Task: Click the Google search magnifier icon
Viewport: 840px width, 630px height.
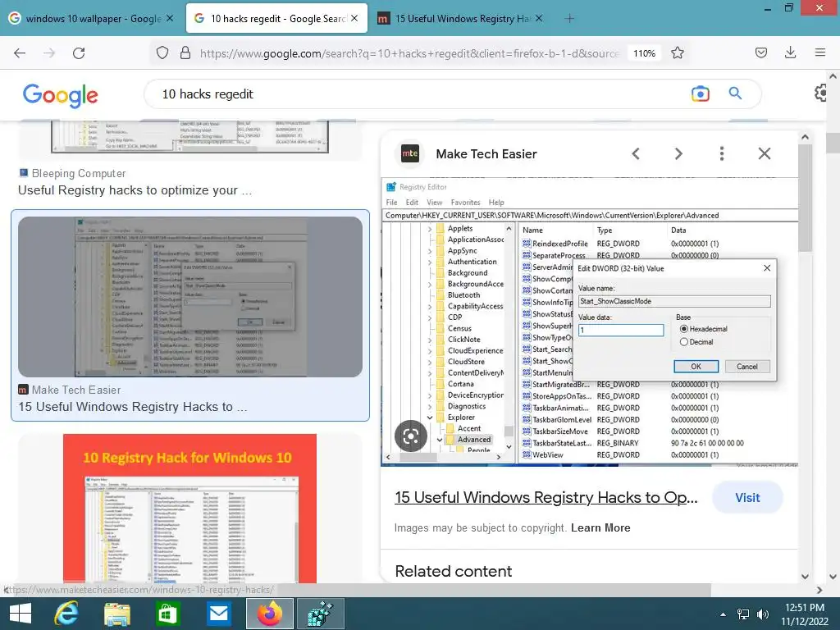Action: click(x=736, y=94)
